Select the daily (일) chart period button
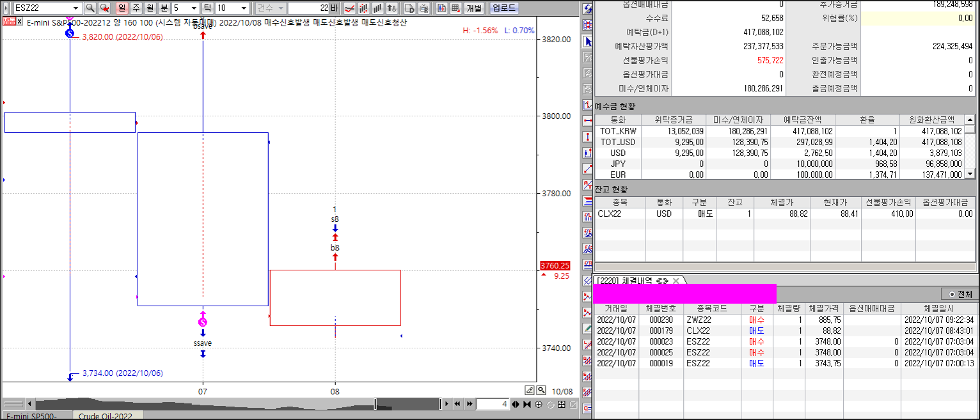Image resolution: width=980 pixels, height=420 pixels. pos(122,8)
